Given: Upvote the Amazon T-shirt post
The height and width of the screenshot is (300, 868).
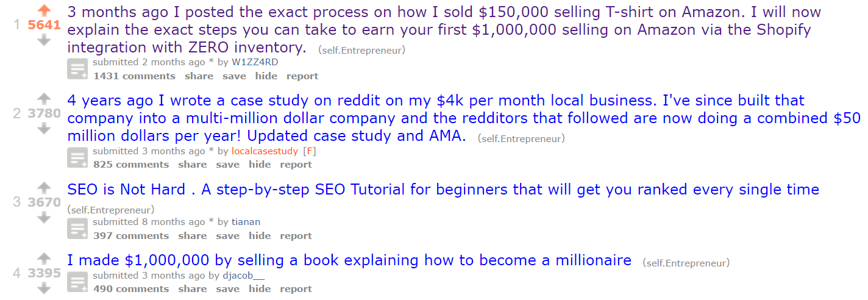Looking at the screenshot, I should click(x=44, y=10).
